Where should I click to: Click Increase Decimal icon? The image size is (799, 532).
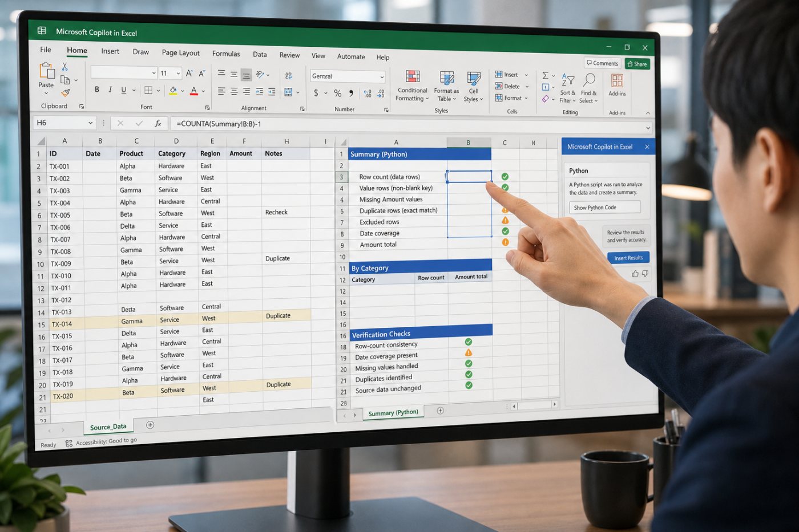pyautogui.click(x=368, y=94)
